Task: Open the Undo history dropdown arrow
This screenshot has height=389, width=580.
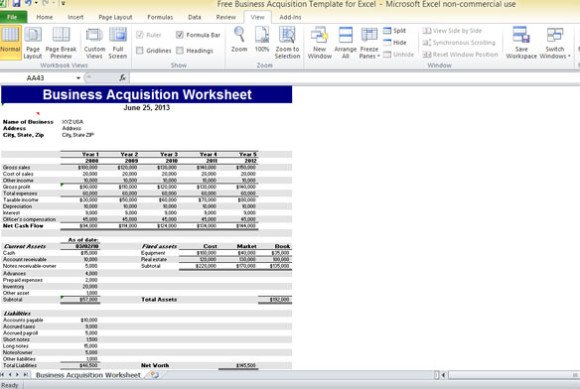Action: pyautogui.click(x=36, y=4)
